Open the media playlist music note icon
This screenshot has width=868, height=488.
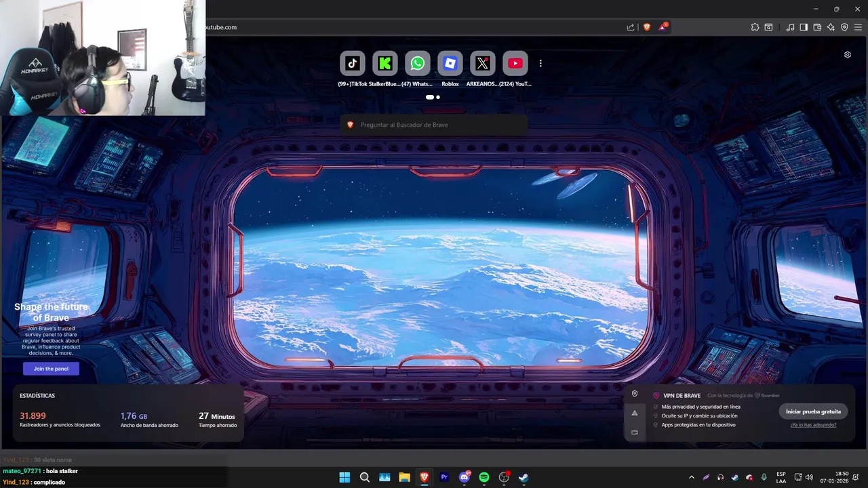[x=790, y=27]
